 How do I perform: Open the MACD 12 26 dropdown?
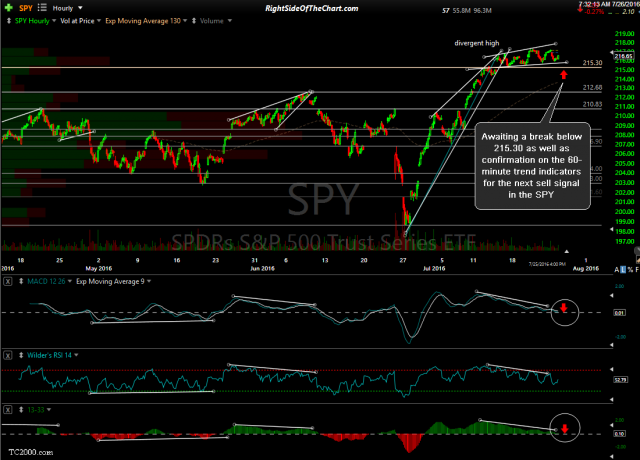pos(70,281)
